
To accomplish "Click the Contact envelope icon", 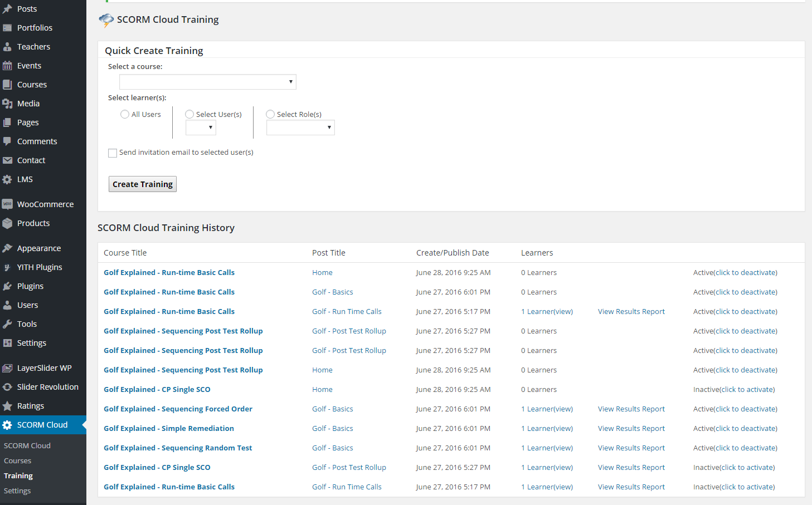I will coord(7,160).
